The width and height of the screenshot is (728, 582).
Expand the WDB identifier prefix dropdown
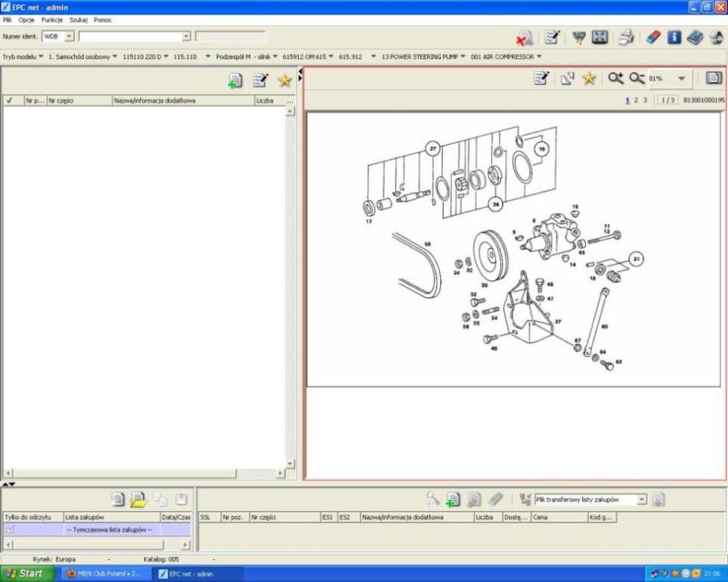pyautogui.click(x=70, y=36)
